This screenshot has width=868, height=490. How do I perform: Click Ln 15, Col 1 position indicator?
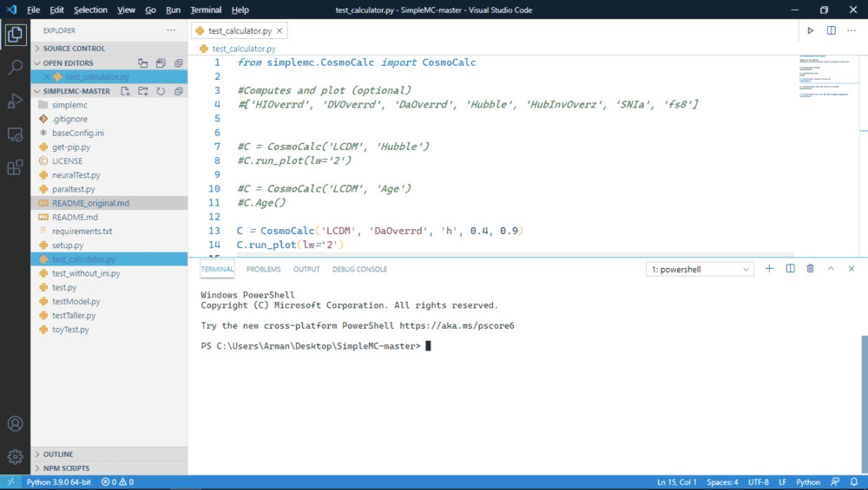677,482
